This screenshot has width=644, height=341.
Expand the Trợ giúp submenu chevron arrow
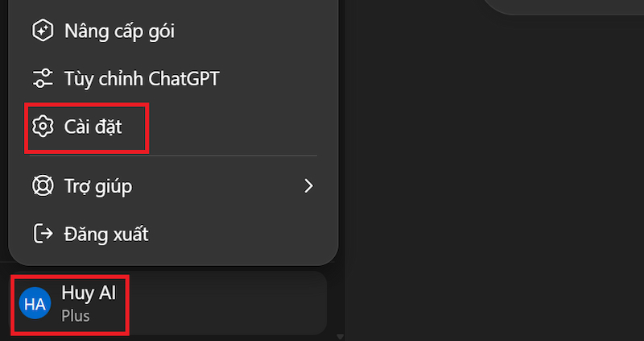pos(308,186)
